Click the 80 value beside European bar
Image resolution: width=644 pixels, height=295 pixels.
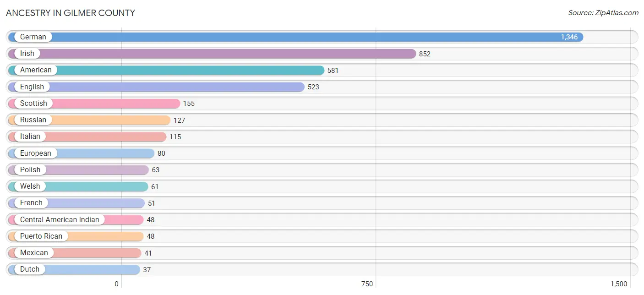coord(161,153)
